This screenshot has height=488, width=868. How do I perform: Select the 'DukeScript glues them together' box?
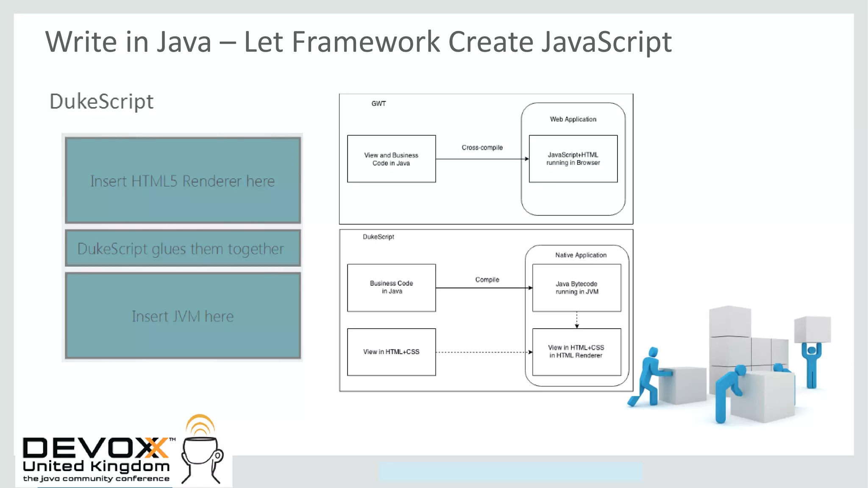[183, 249]
